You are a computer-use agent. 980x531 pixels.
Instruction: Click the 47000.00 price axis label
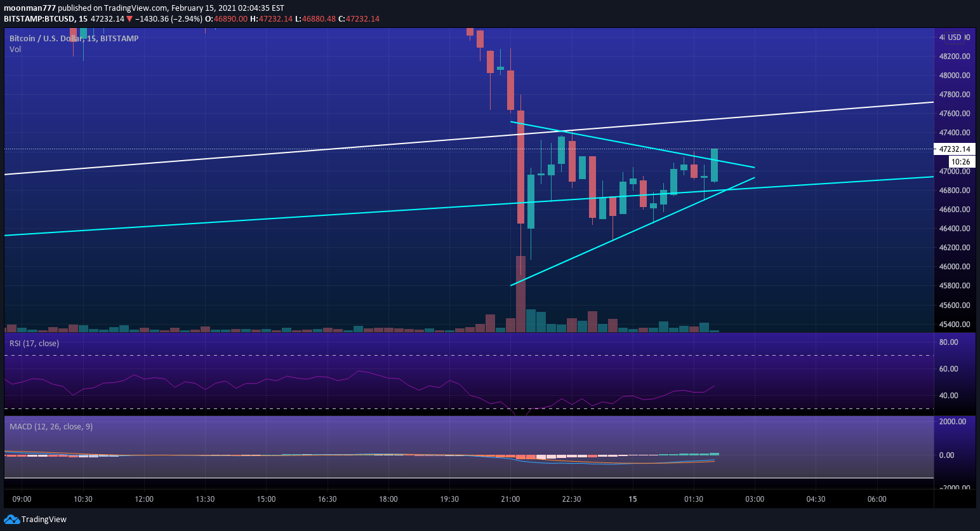pos(955,171)
